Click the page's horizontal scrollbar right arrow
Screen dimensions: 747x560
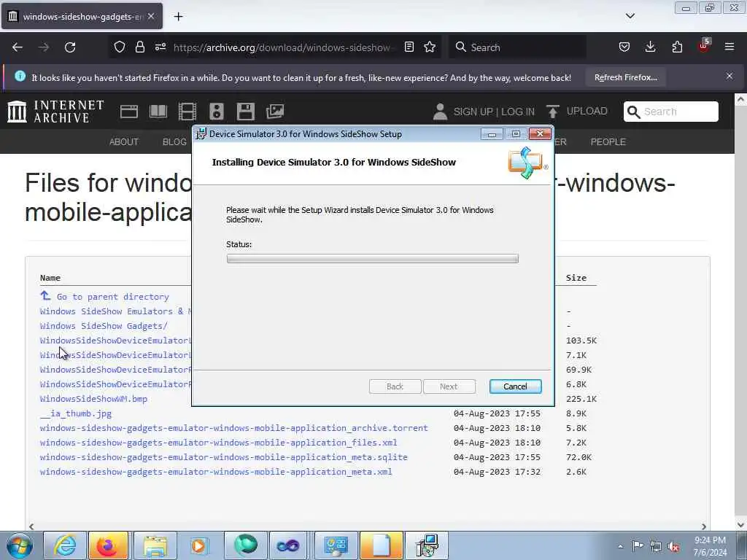pos(704,526)
